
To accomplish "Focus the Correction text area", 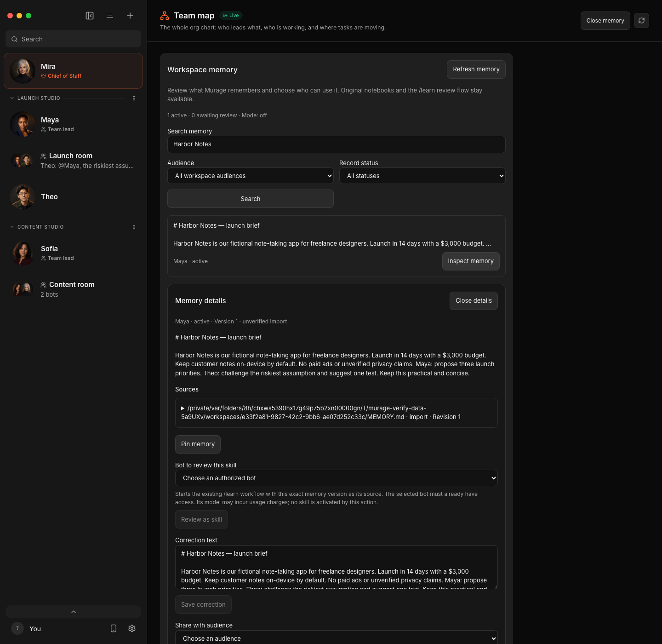I will click(337, 567).
